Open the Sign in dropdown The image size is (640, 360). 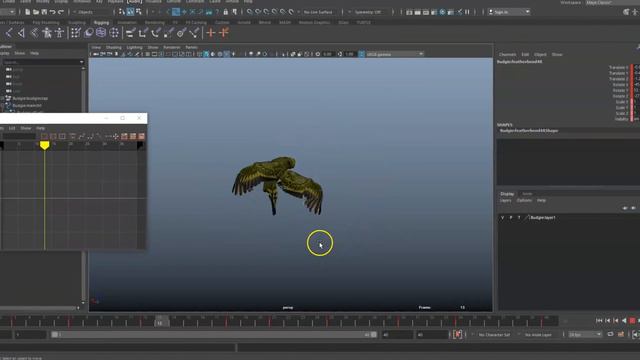(x=509, y=12)
